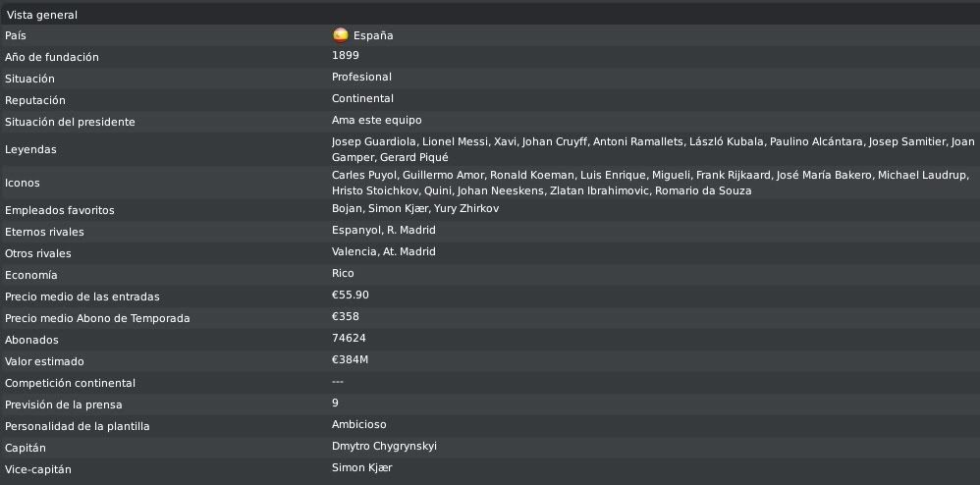
Task: Click vice-captain Simon Kjær
Action: [x=362, y=467]
